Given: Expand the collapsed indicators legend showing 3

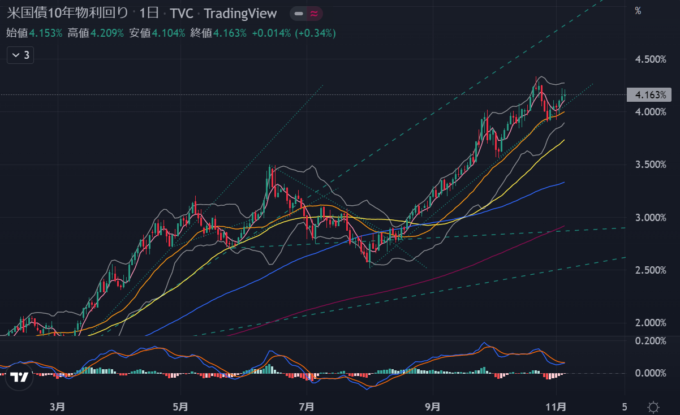Looking at the screenshot, I should point(20,56).
